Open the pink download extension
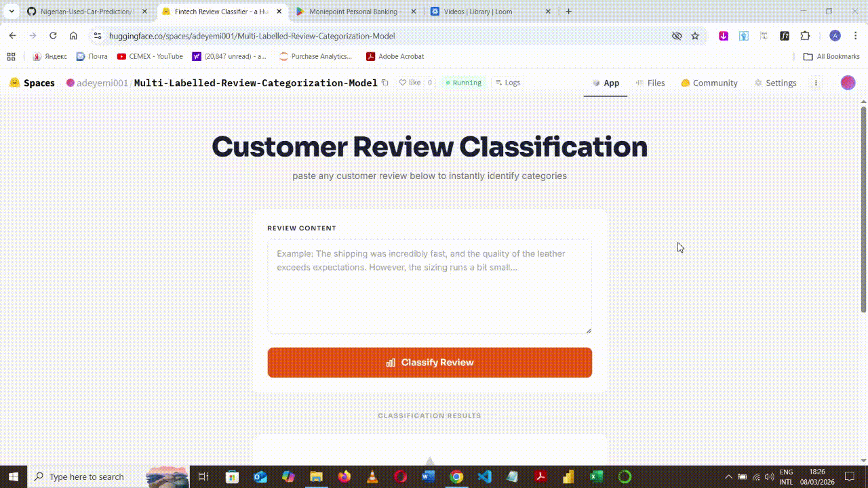Screen dimensions: 868x488 click(x=724, y=36)
